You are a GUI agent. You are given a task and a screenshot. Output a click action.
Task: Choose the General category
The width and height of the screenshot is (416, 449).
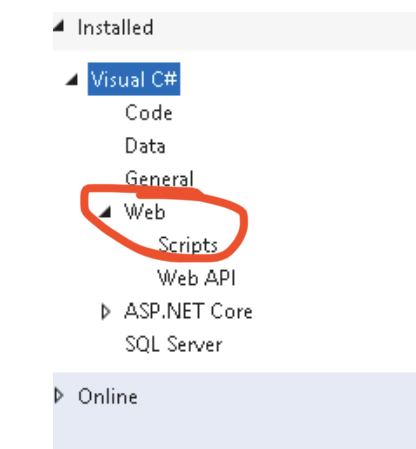coord(159,178)
